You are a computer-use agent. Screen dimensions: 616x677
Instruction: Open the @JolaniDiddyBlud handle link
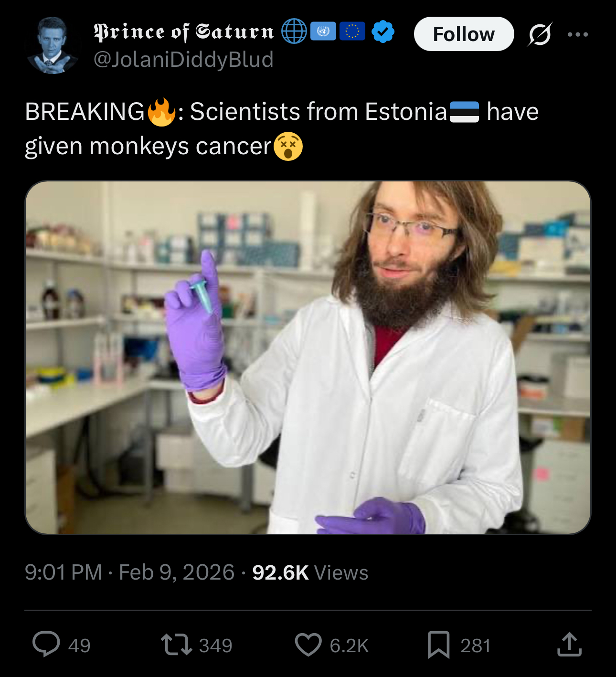[183, 60]
